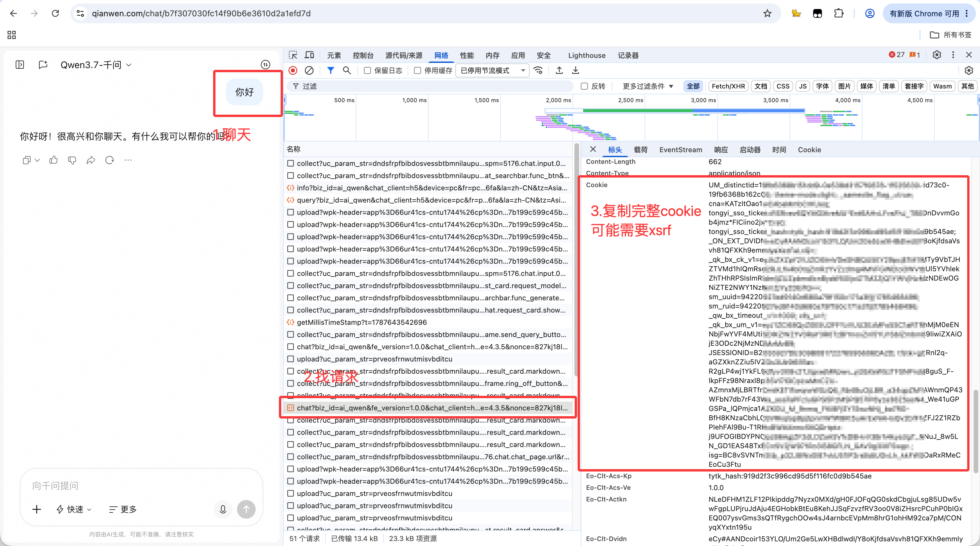The height and width of the screenshot is (546, 980).
Task: Tick checkbox for query?biz_id=ai_qwen request
Action: pyautogui.click(x=291, y=200)
